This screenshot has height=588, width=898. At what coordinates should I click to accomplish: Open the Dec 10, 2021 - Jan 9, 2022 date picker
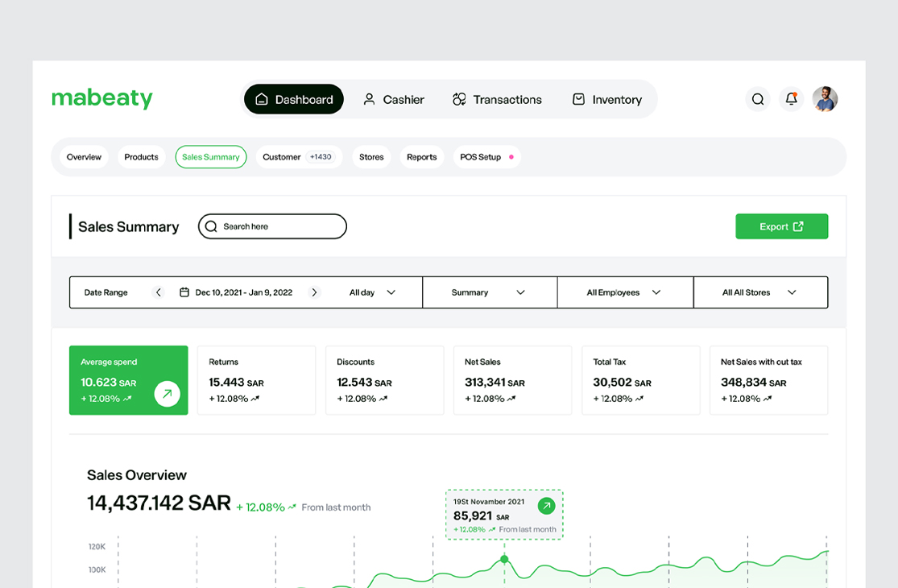click(244, 292)
